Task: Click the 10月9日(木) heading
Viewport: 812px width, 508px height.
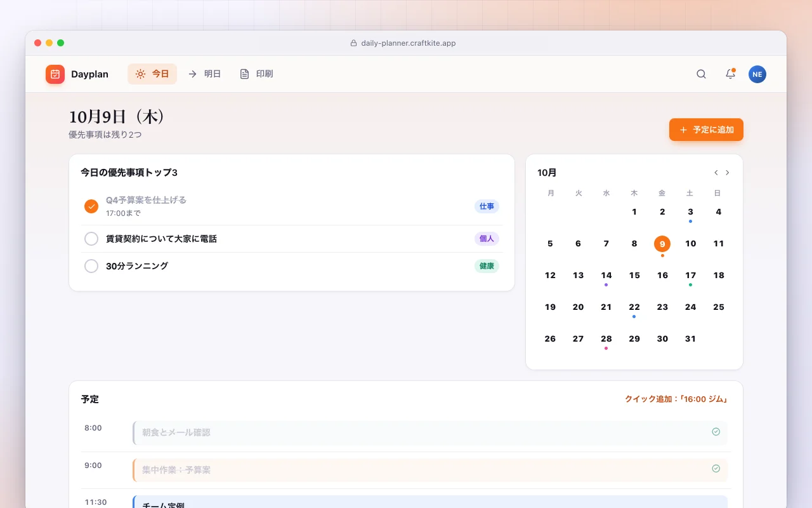Action: [x=117, y=117]
